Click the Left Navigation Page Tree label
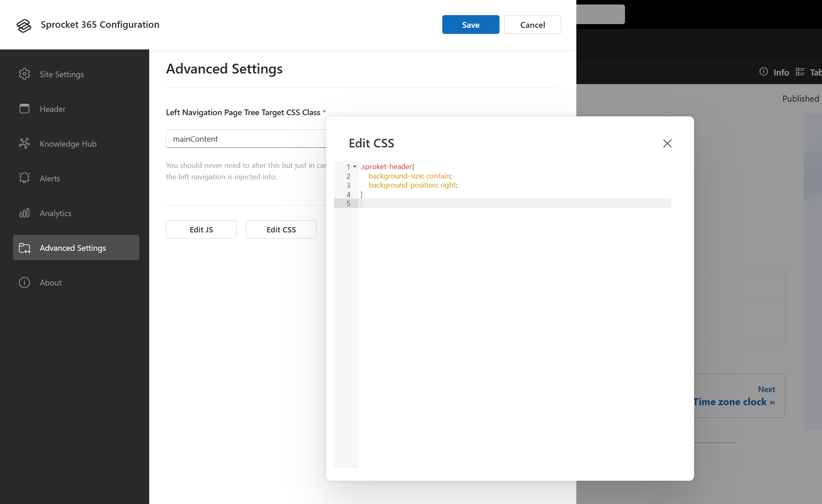822x504 pixels. coord(243,112)
